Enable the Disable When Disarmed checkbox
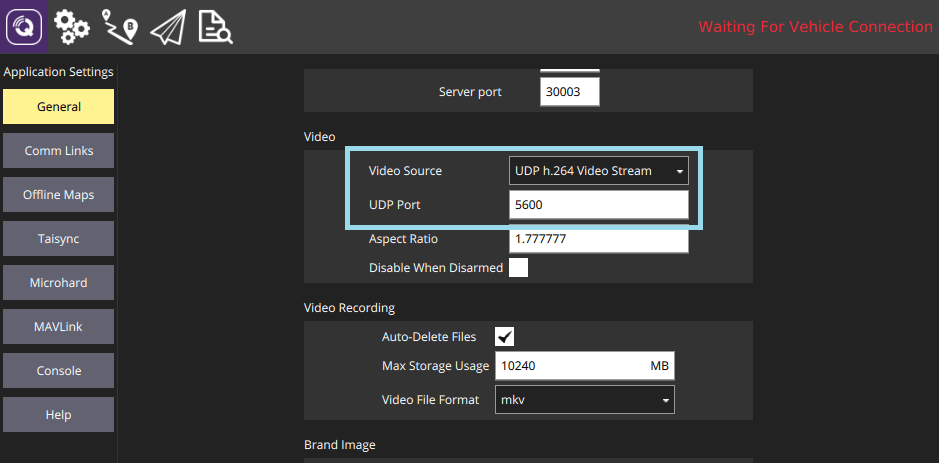This screenshot has height=463, width=939. click(x=518, y=268)
